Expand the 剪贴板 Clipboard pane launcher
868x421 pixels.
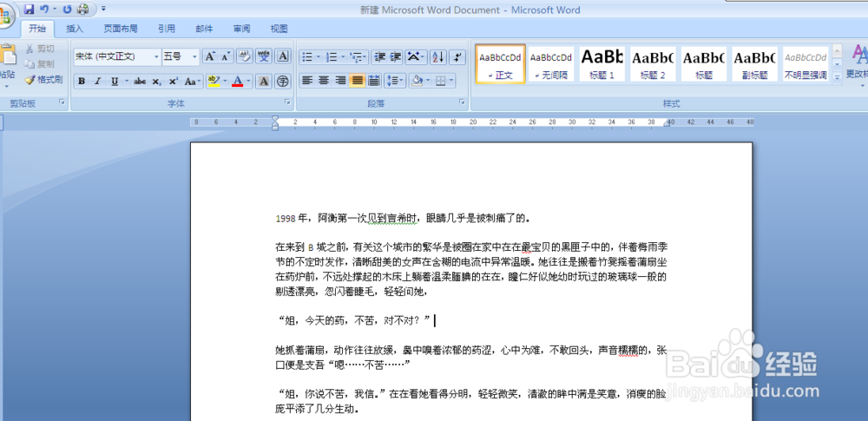62,102
